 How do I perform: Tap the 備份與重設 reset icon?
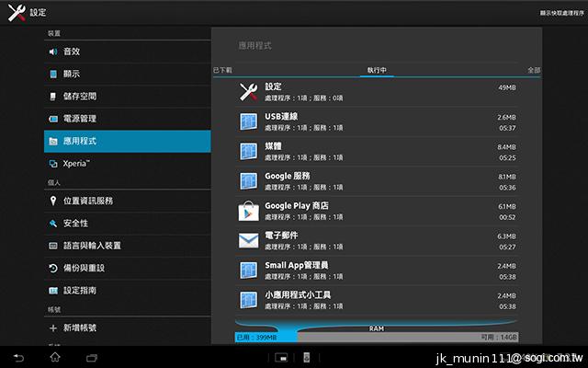pyautogui.click(x=53, y=268)
